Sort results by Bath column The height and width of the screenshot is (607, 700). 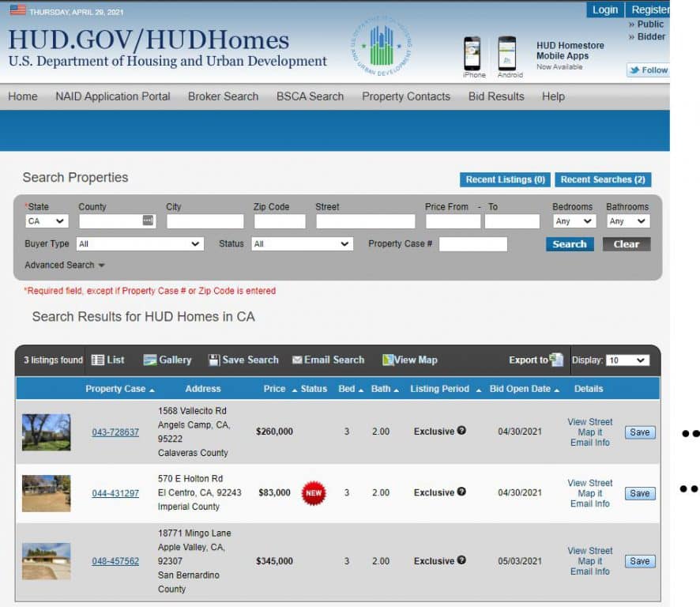pos(385,389)
